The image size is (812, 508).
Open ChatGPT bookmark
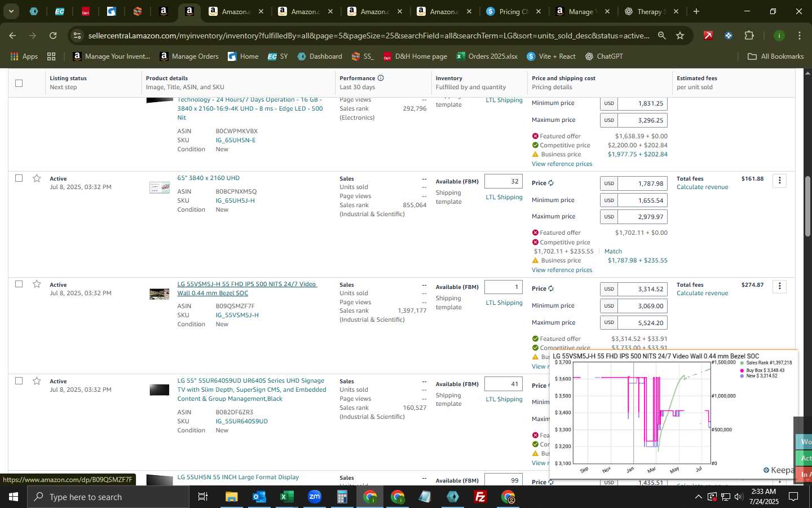click(604, 56)
